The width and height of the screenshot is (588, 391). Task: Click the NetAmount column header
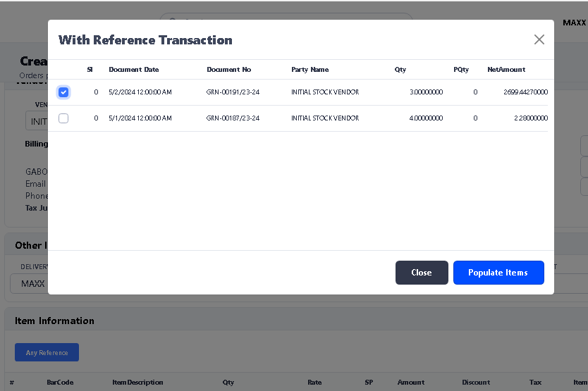coord(506,70)
